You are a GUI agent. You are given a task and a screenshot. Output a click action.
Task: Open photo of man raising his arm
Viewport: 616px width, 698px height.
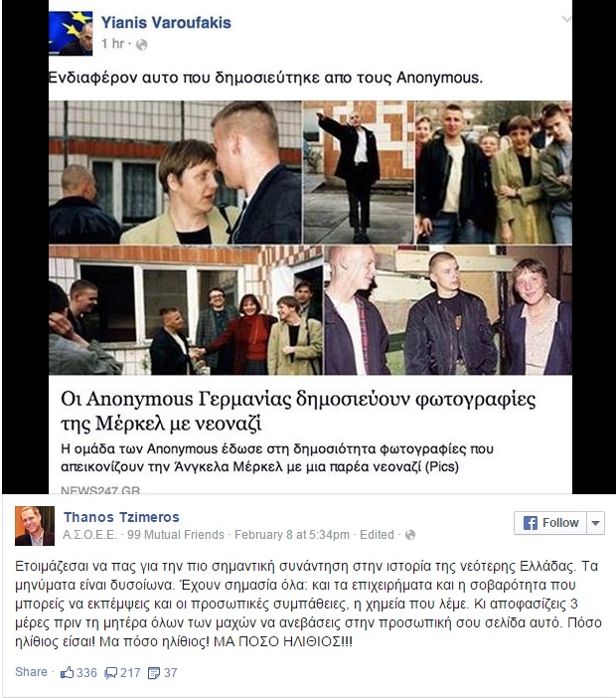(359, 172)
